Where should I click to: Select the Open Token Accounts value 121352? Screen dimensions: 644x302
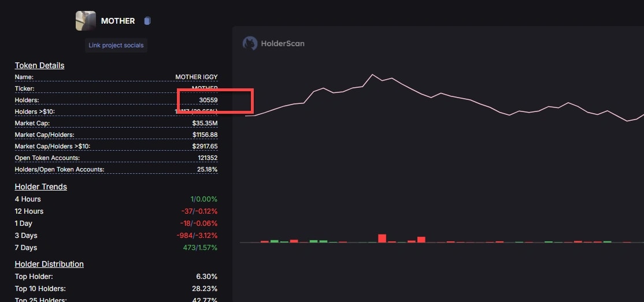[206, 158]
